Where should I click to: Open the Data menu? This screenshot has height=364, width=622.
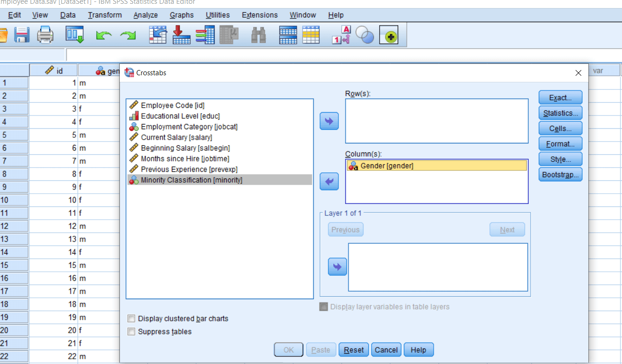[x=68, y=15]
